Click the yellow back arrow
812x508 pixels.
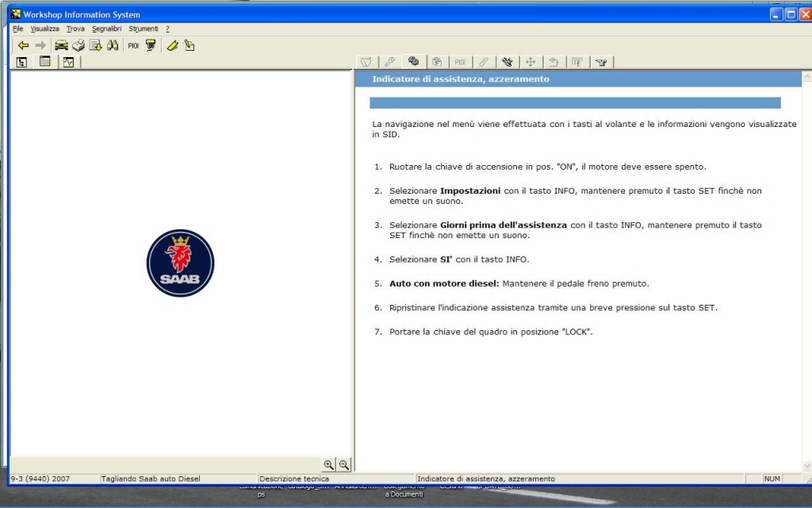23,45
